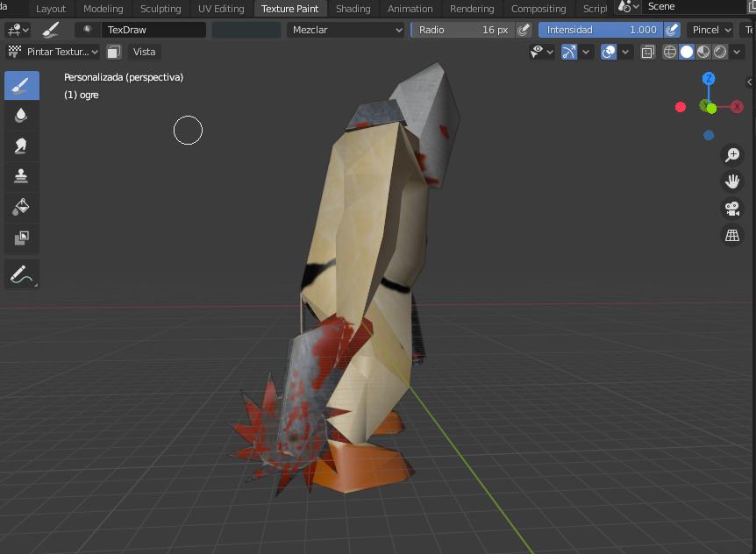Image resolution: width=756 pixels, height=554 pixels.
Task: Open the Mezclar blend mode dropdown
Action: 346,30
